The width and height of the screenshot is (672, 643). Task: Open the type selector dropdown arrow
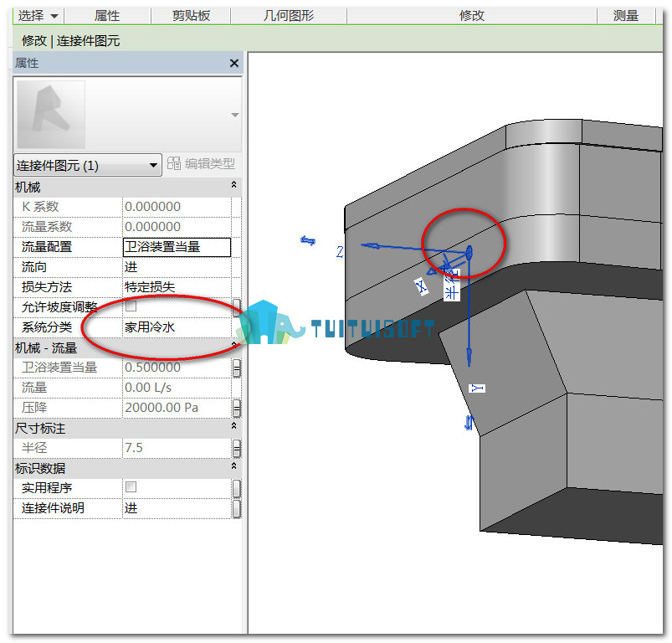(235, 115)
